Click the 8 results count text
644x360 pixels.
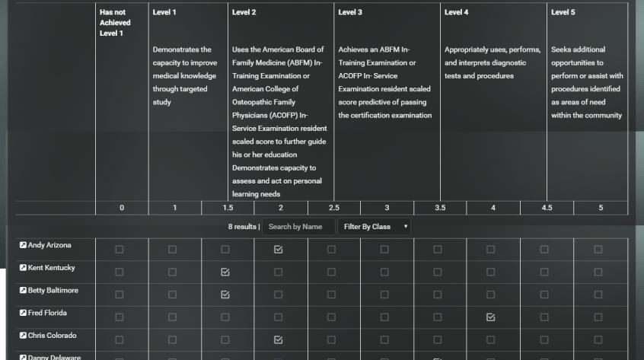[x=242, y=227]
